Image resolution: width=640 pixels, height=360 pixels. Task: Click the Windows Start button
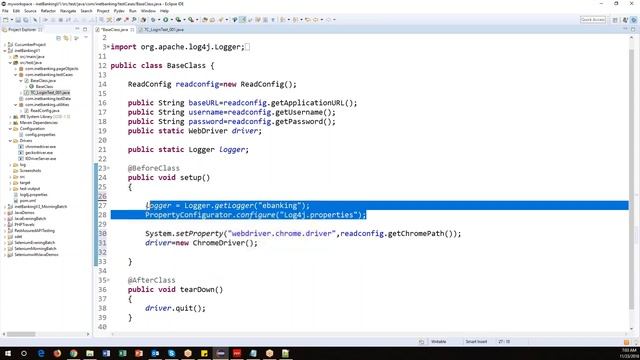click(8, 353)
